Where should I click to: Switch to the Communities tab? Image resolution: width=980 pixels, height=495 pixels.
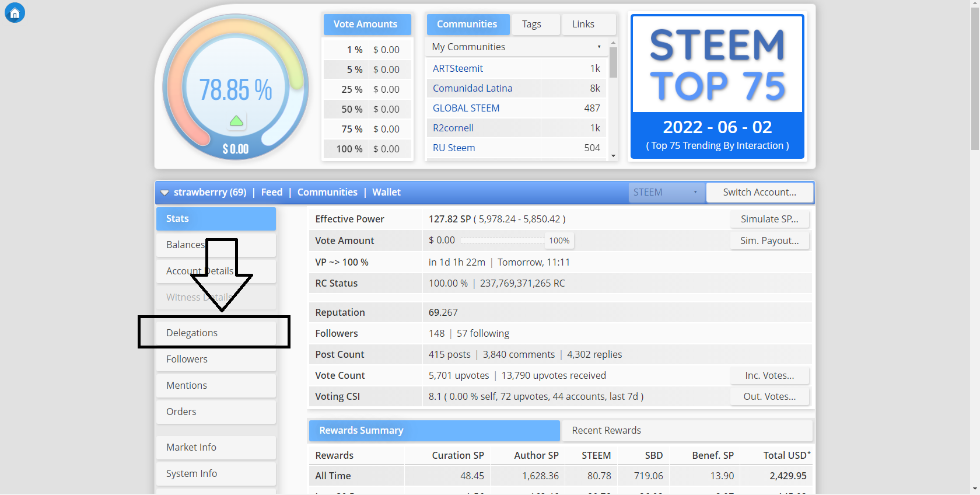tap(467, 24)
